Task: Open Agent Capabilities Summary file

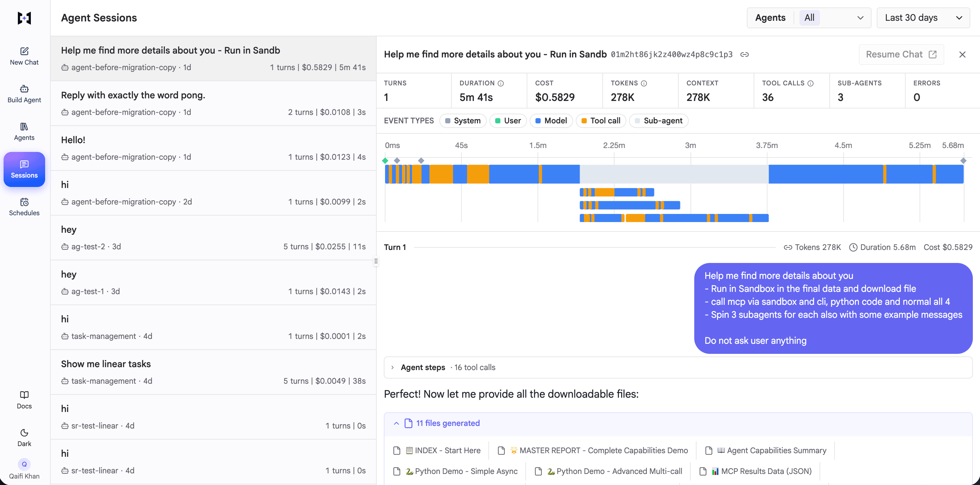Action: tap(766, 450)
